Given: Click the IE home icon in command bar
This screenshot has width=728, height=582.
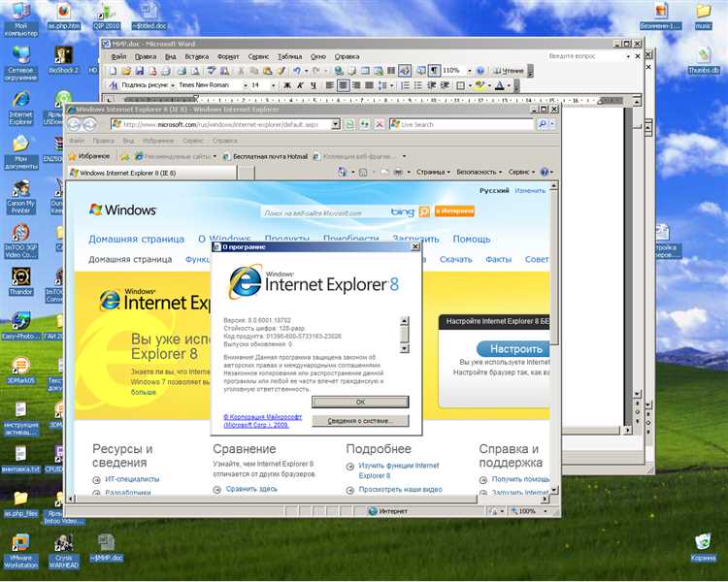Looking at the screenshot, I should [x=343, y=173].
